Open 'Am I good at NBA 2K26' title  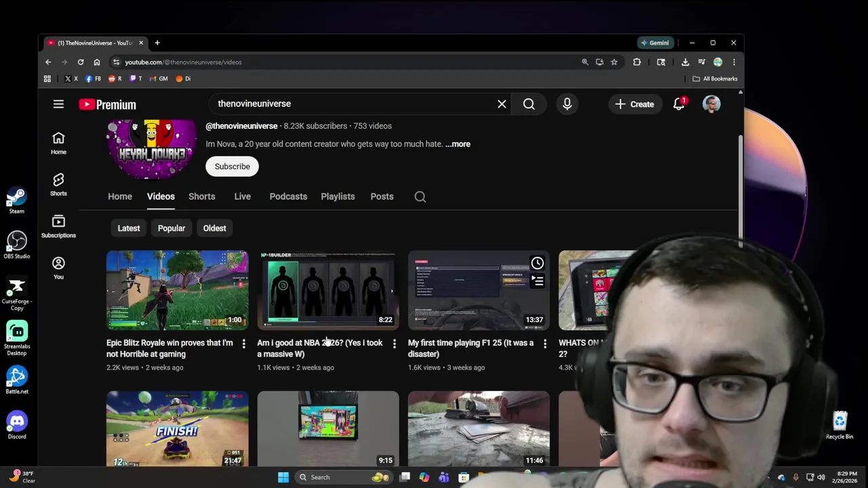pos(319,348)
